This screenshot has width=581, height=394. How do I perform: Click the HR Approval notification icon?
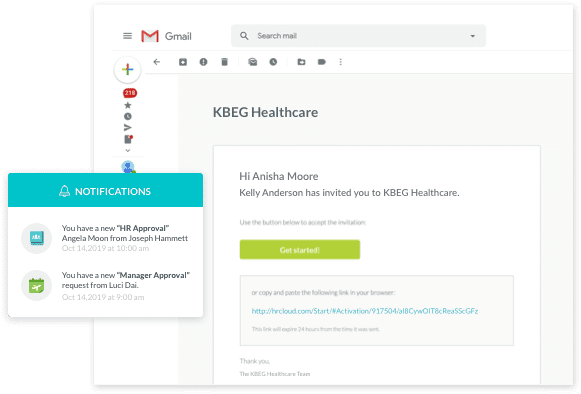point(36,238)
